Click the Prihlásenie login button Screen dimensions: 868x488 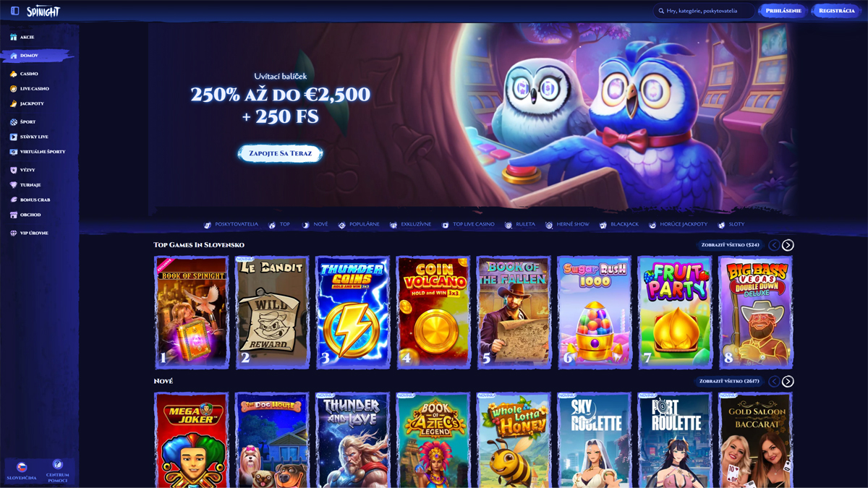pos(783,11)
